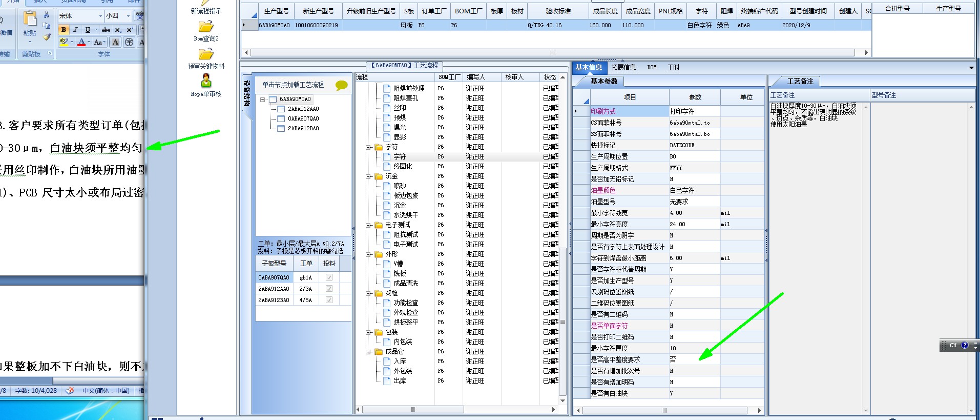Select the 0ABA907QA0 tree node
This screenshot has width=980, height=420.
click(303, 119)
